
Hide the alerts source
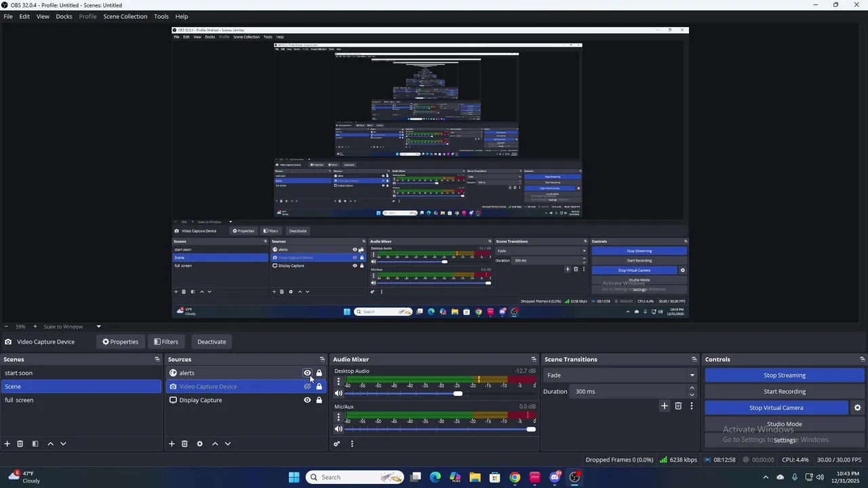(x=307, y=373)
